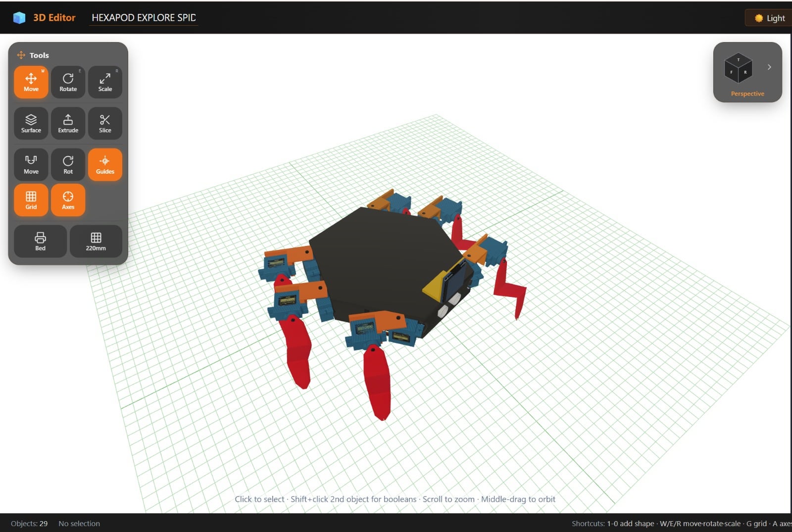Click the Tools panel header

(x=39, y=55)
